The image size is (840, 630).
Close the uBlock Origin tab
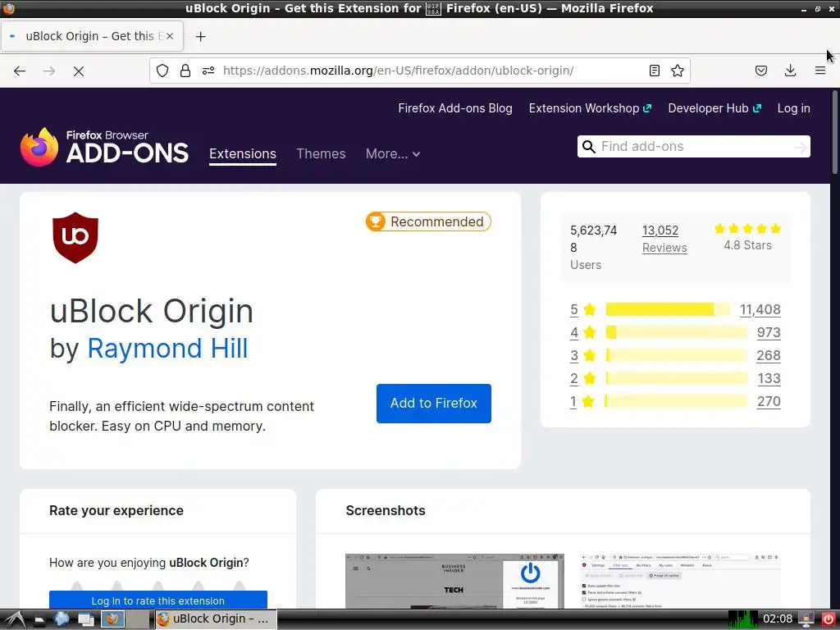[x=170, y=36]
